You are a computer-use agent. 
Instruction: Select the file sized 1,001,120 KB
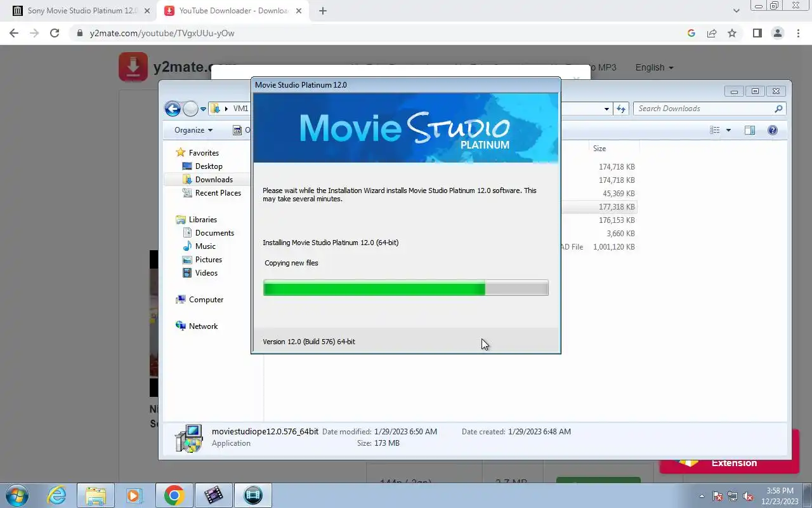[613, 247]
